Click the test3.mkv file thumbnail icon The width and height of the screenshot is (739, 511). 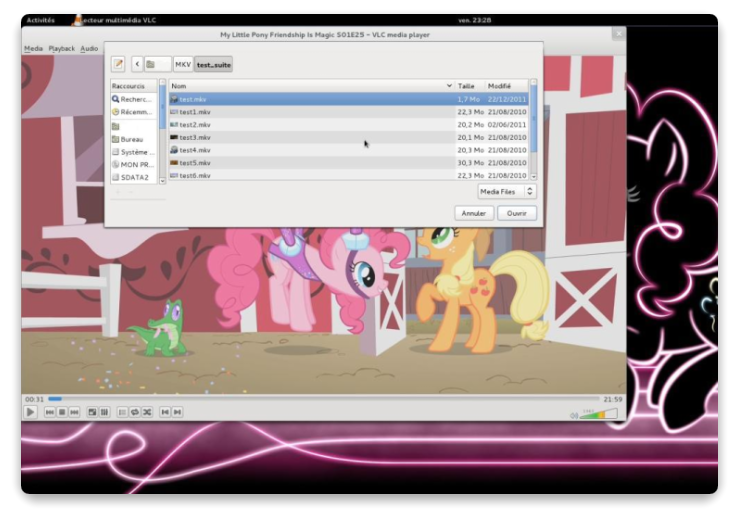[x=174, y=137]
